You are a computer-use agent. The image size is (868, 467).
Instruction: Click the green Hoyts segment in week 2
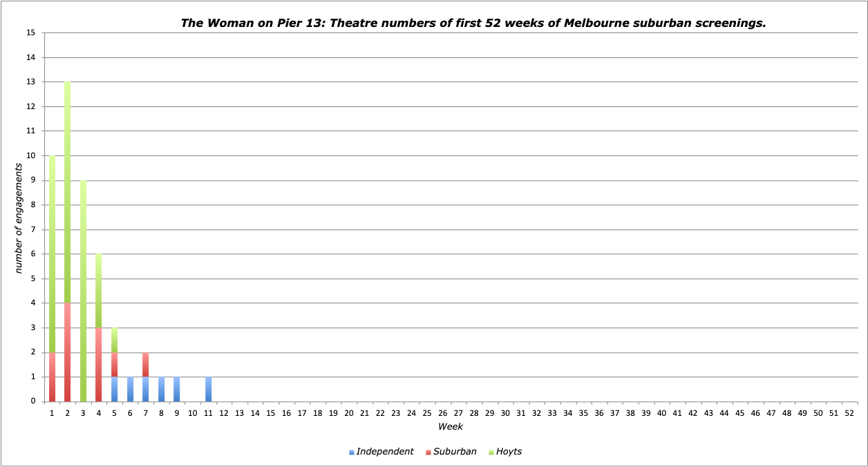tap(67, 192)
